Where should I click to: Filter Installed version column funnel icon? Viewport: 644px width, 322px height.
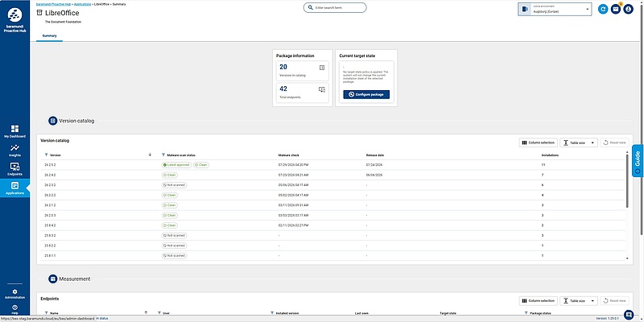click(272, 313)
